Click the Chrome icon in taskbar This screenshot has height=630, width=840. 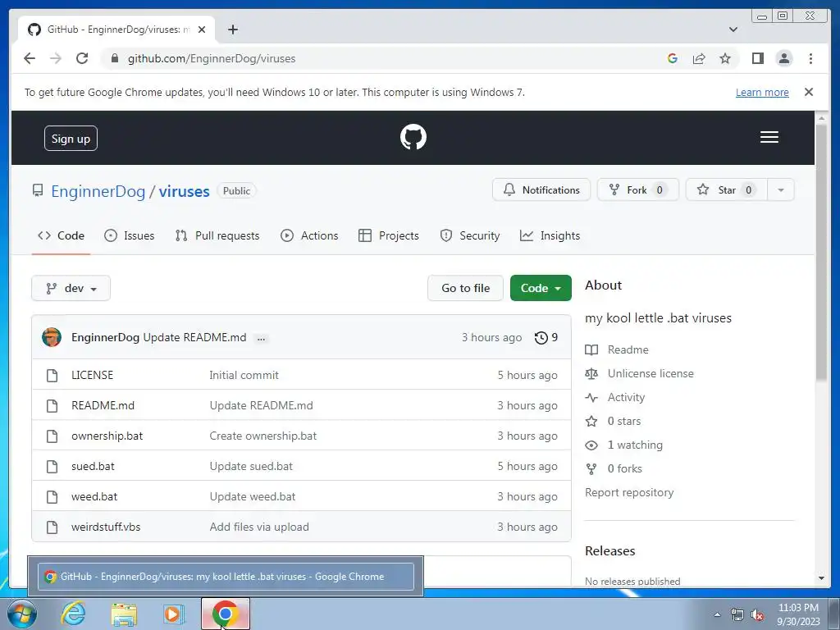225,614
